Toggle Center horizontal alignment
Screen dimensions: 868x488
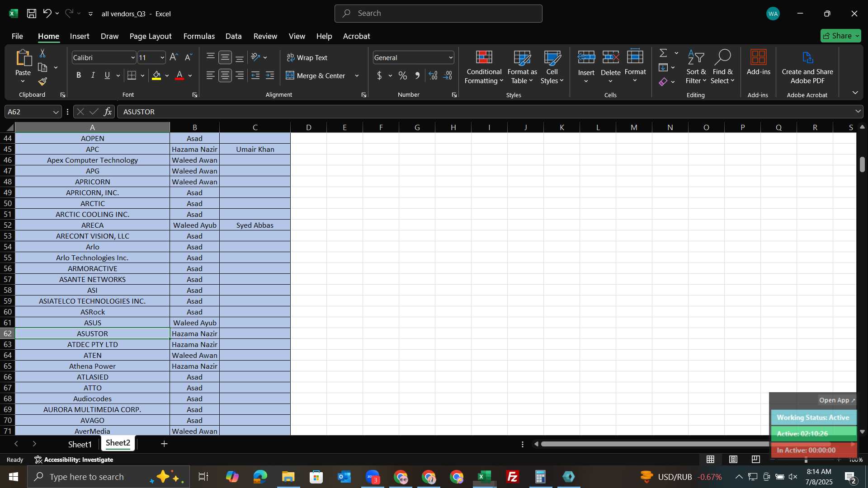click(225, 75)
